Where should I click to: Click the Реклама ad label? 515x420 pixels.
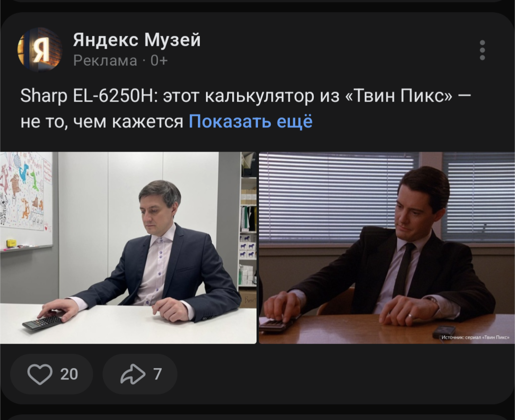[105, 61]
